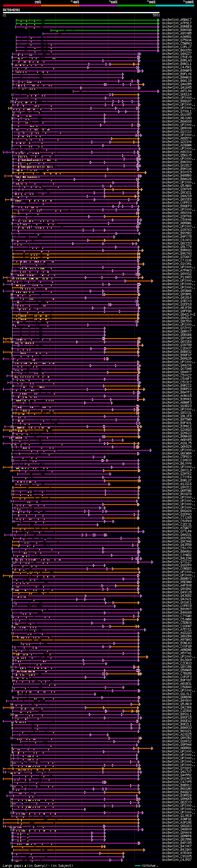Select label UniRef100_Q7XUL1
This screenshot has width=197, height=868.
pos(177,111)
